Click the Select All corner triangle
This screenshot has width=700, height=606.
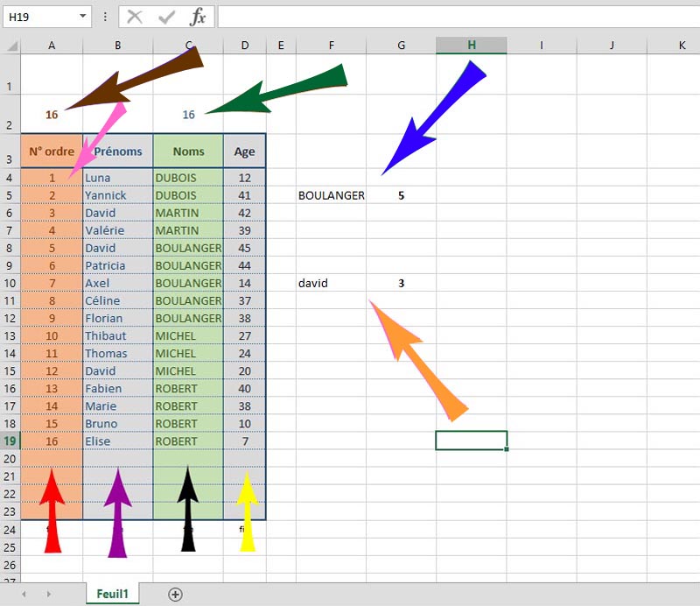point(12,46)
